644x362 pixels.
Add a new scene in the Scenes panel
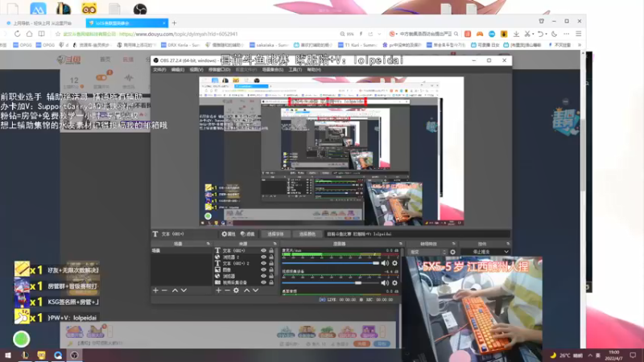[x=155, y=290]
